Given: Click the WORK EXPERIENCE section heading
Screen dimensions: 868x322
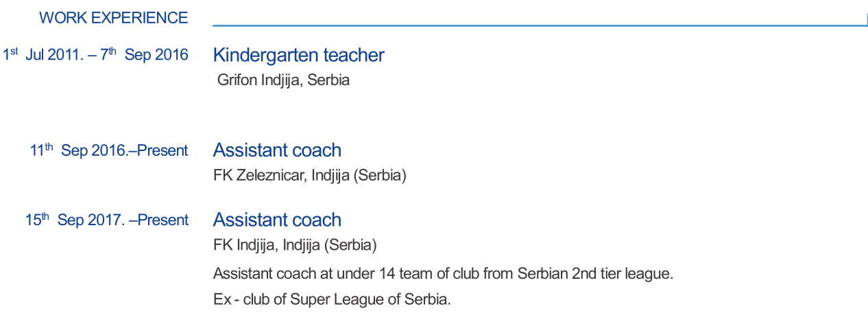Looking at the screenshot, I should coord(114,18).
